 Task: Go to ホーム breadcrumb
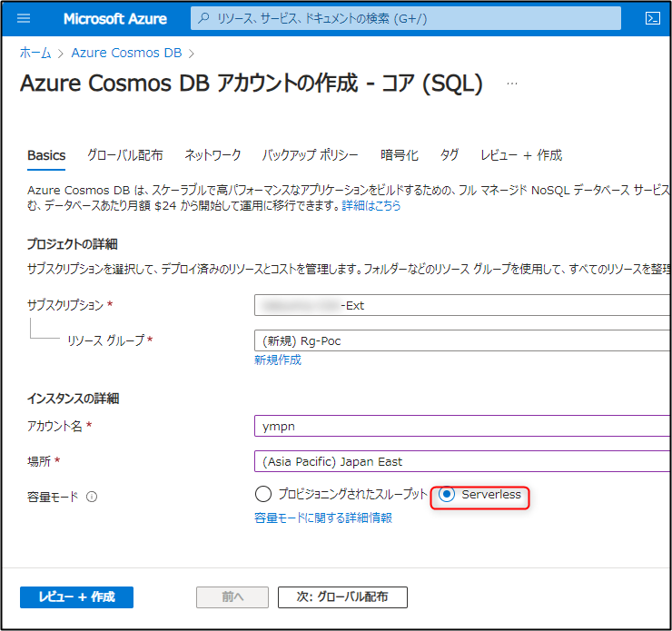point(35,53)
